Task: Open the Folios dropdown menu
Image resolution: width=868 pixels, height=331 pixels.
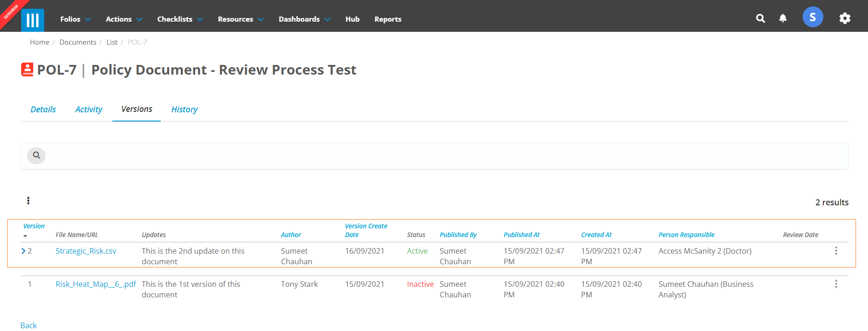Action: click(76, 19)
